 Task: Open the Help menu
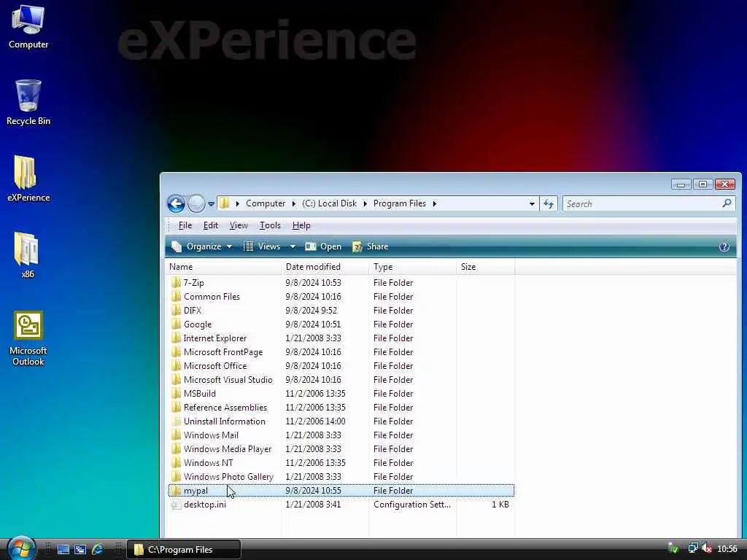pyautogui.click(x=301, y=225)
